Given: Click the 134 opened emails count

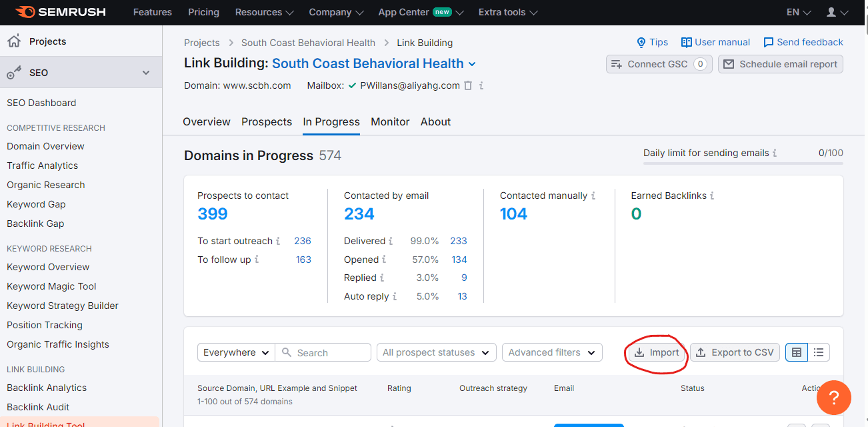Looking at the screenshot, I should [459, 260].
